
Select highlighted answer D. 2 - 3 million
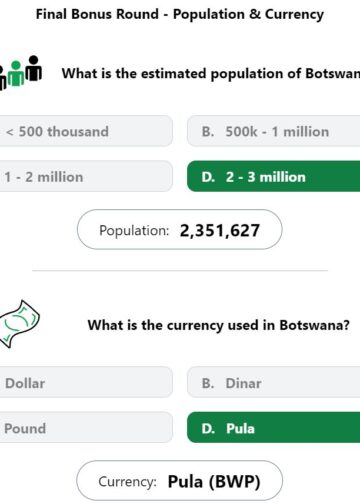274,176
